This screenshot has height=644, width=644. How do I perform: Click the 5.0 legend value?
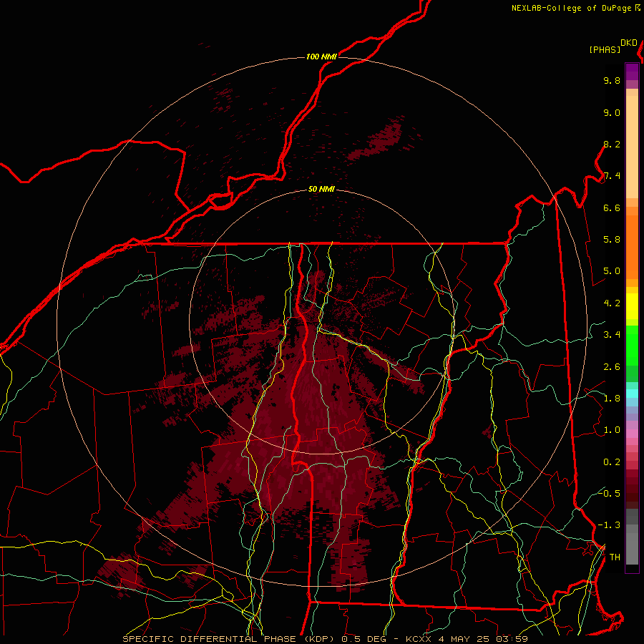coord(612,271)
